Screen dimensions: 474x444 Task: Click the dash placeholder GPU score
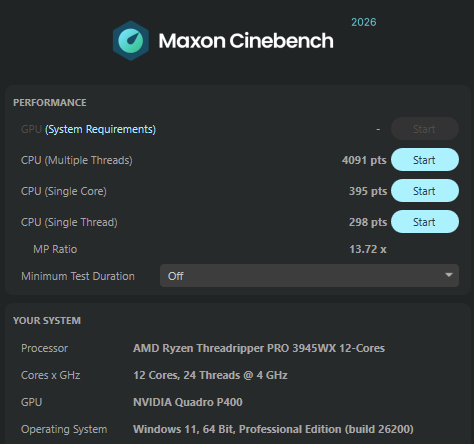378,129
